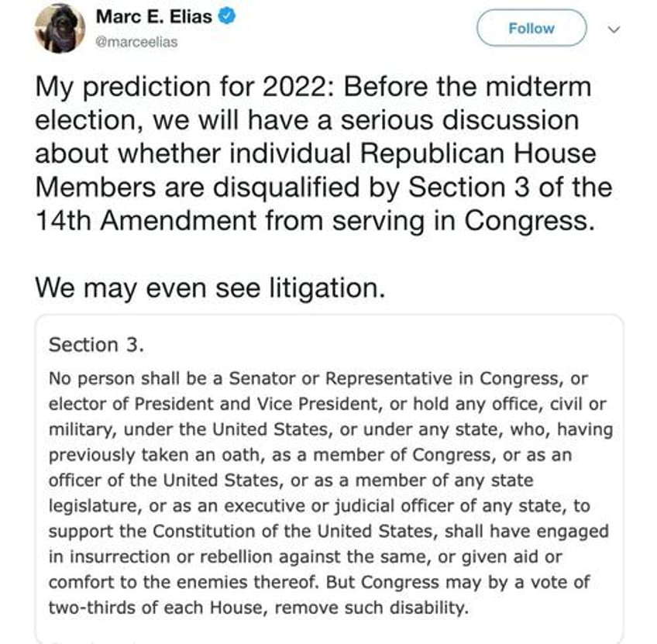Click the blue verified badge beside Marc E. Elias
This screenshot has height=644, width=657.
[x=227, y=17]
